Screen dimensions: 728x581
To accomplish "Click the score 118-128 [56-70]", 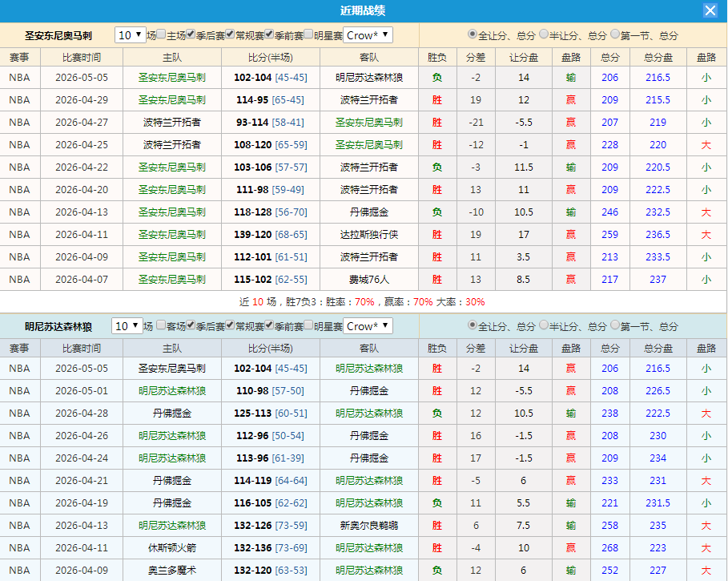I will pyautogui.click(x=270, y=212).
